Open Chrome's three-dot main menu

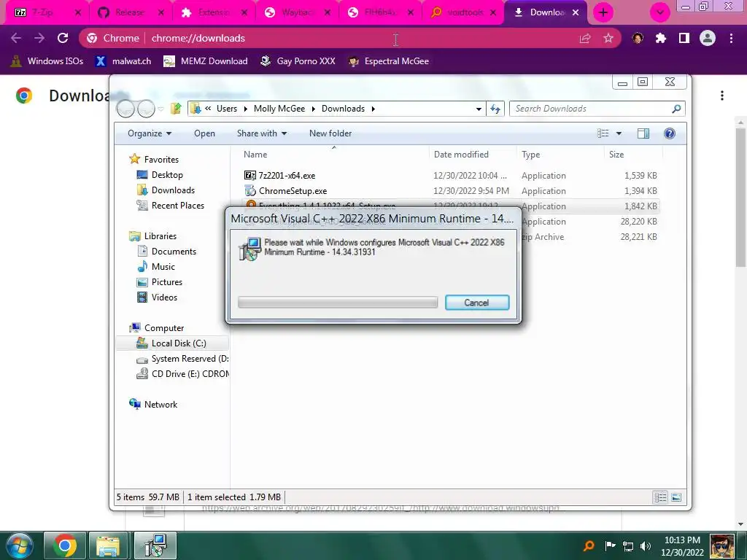(x=731, y=38)
